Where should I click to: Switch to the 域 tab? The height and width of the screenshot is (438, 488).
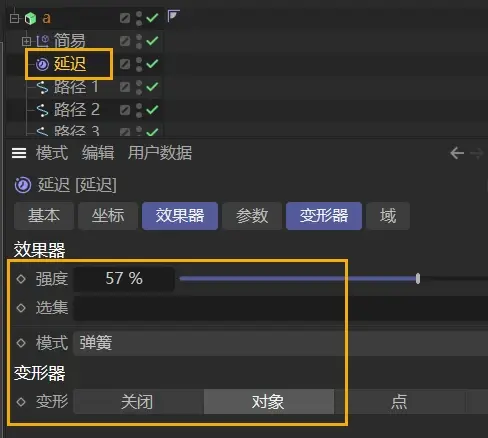(x=388, y=216)
